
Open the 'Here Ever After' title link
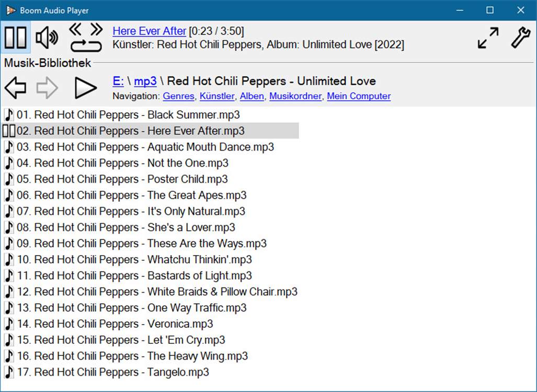[150, 31]
